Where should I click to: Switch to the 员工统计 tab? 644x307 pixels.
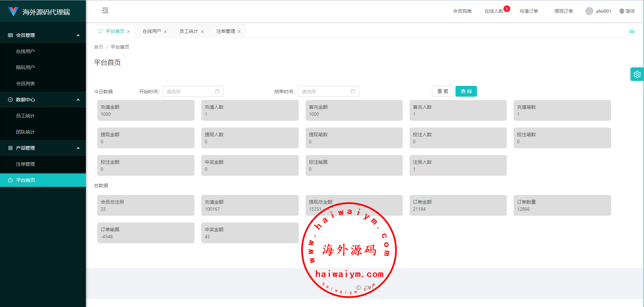click(189, 31)
